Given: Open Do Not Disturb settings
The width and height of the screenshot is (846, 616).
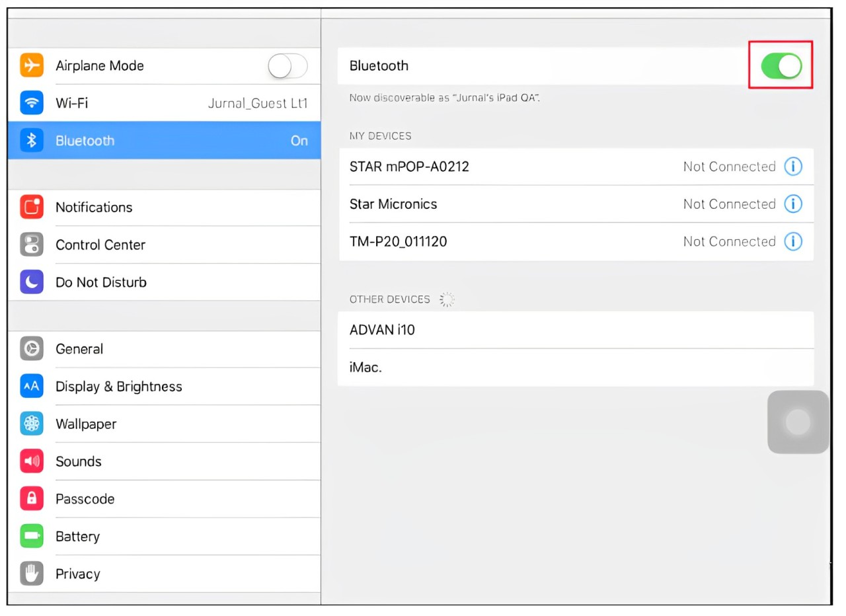Looking at the screenshot, I should (x=164, y=282).
